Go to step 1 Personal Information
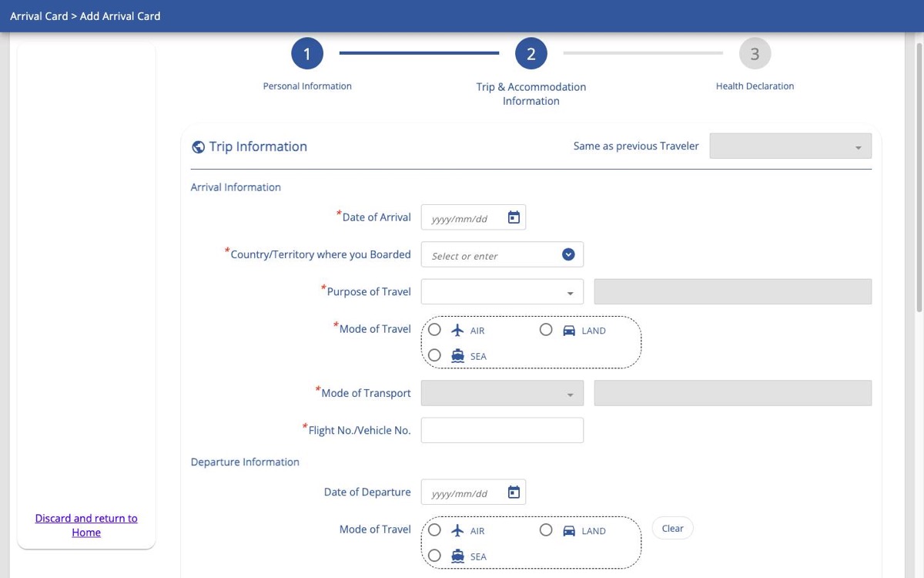Screen dimensions: 924x578 point(307,54)
